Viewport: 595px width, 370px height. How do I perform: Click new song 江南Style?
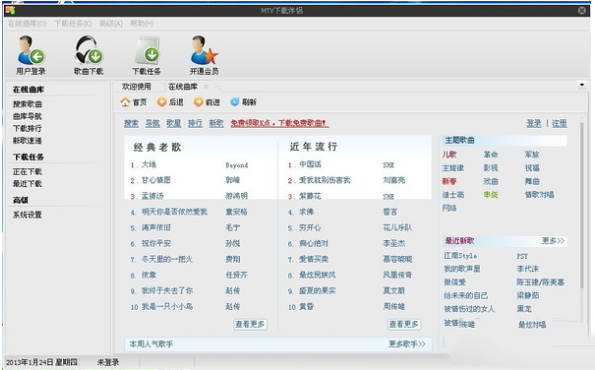click(x=460, y=255)
